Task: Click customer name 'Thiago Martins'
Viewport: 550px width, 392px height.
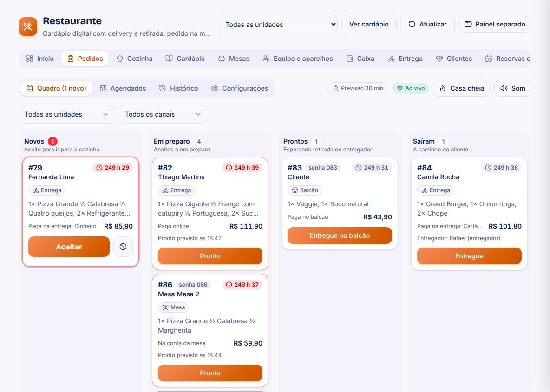Action: point(181,177)
